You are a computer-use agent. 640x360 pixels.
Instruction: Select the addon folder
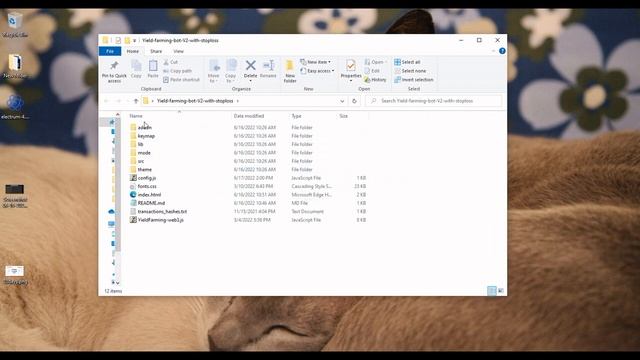tap(144, 127)
